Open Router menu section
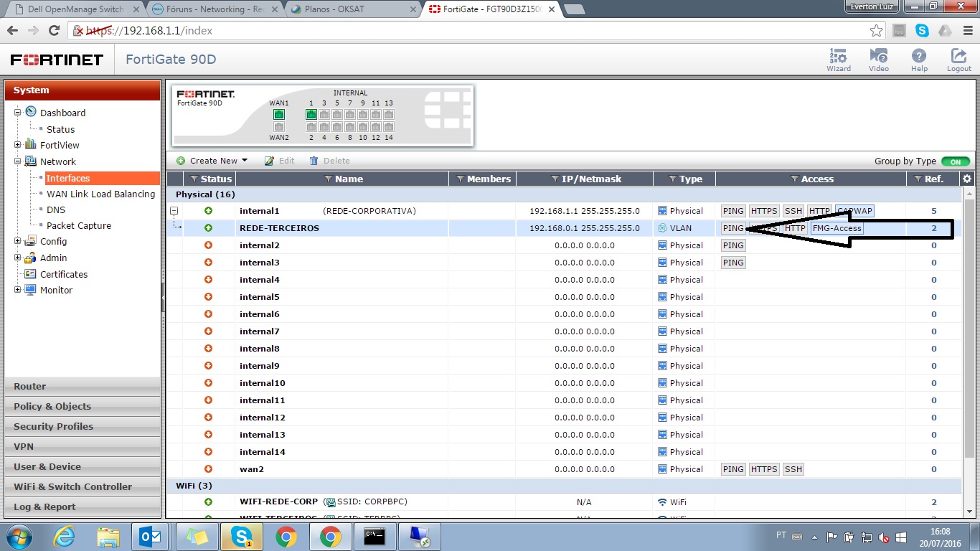The width and height of the screenshot is (980, 551). point(83,386)
